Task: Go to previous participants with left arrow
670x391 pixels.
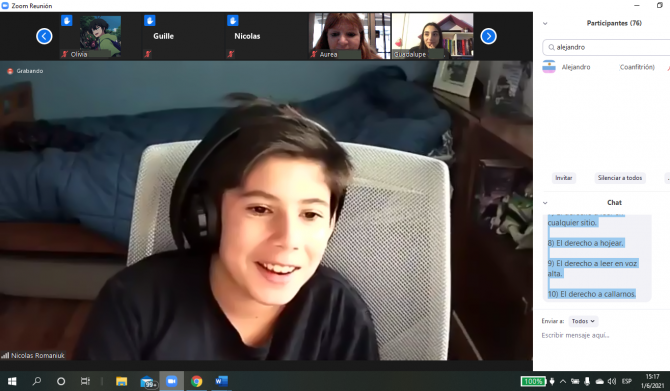Action: (44, 36)
